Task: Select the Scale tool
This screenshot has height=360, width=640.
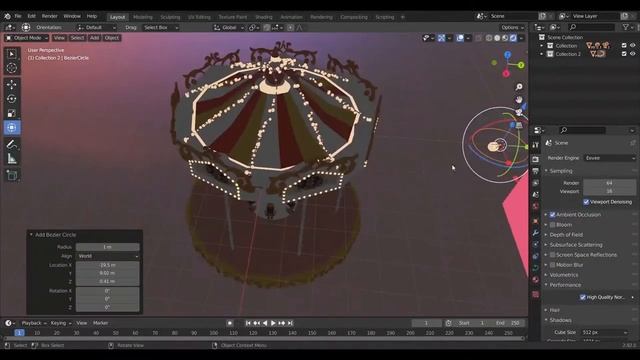Action: [x=12, y=113]
